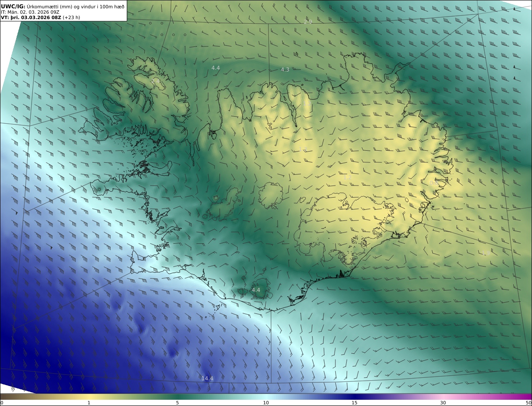Click the "30" tick label on the color scale
532x406 pixels.
point(443,403)
